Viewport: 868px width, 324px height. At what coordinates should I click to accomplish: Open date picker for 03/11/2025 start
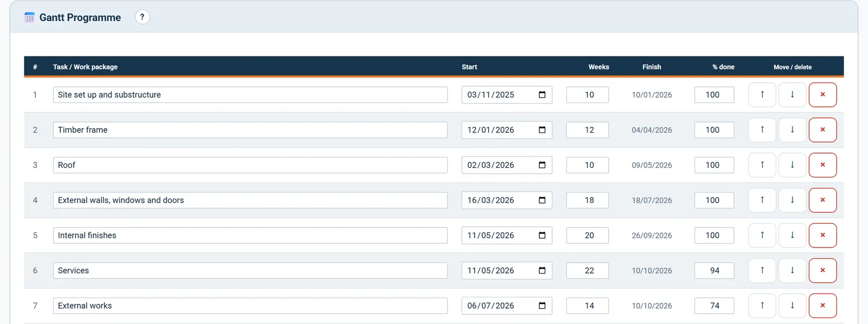pos(542,94)
